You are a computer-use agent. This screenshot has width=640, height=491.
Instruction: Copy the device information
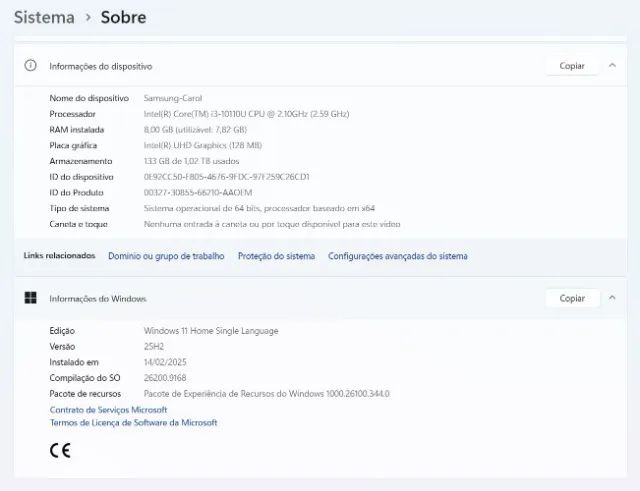pos(572,66)
